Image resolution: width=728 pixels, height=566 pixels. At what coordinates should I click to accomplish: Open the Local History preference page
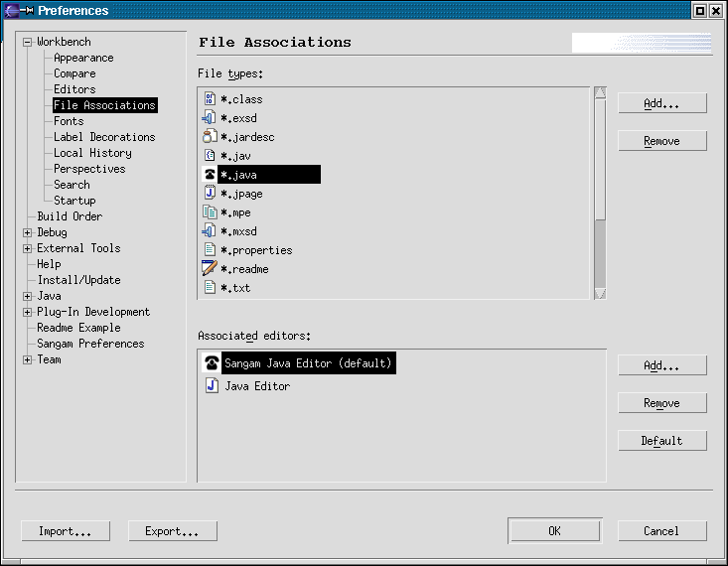click(x=92, y=153)
